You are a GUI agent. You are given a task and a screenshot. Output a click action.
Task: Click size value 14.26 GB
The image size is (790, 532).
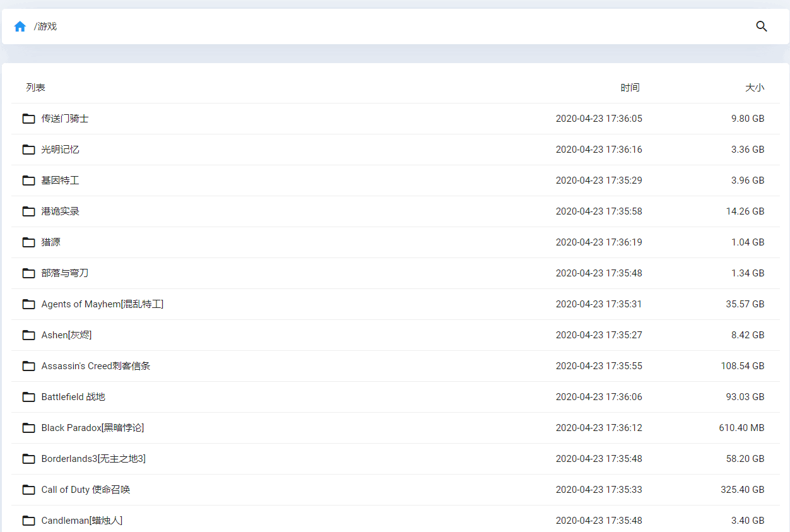(x=745, y=211)
